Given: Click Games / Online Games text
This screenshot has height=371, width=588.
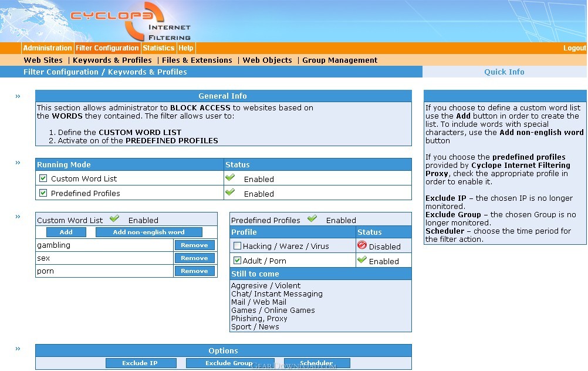Looking at the screenshot, I should [x=273, y=310].
